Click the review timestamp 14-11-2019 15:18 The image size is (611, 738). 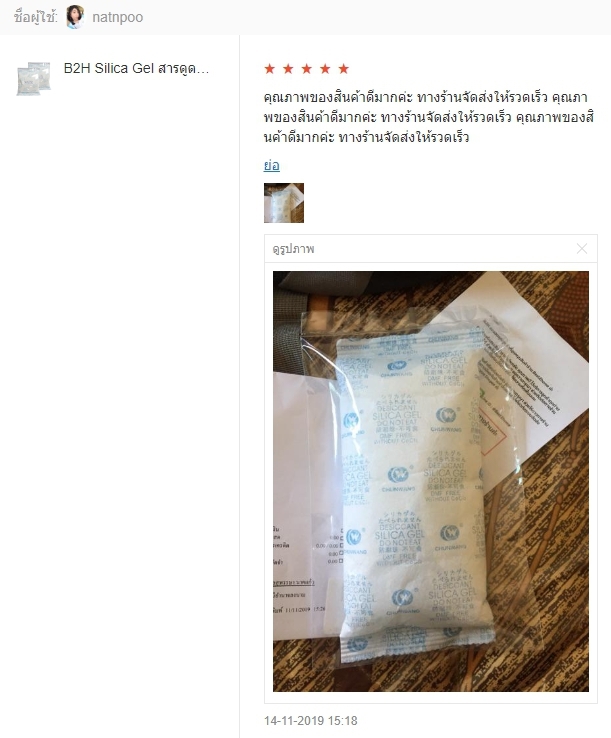(x=311, y=721)
